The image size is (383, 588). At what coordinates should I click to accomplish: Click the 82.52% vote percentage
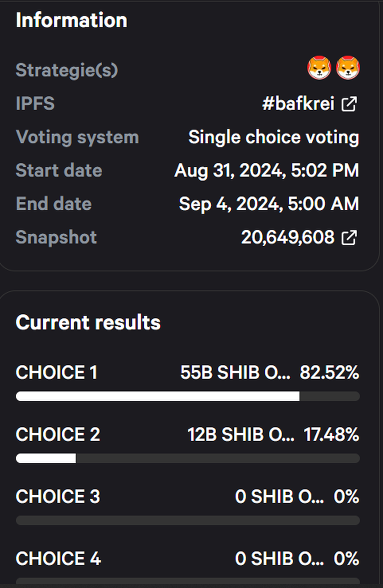[329, 373]
